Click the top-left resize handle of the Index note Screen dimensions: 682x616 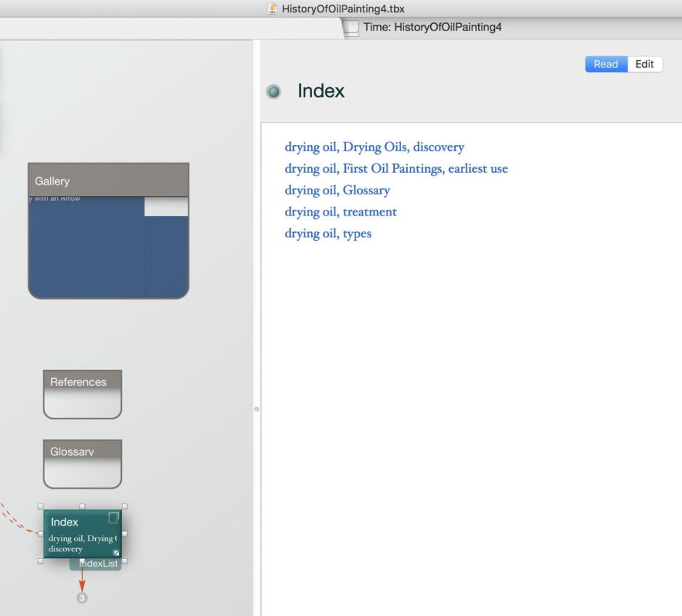[x=41, y=506]
